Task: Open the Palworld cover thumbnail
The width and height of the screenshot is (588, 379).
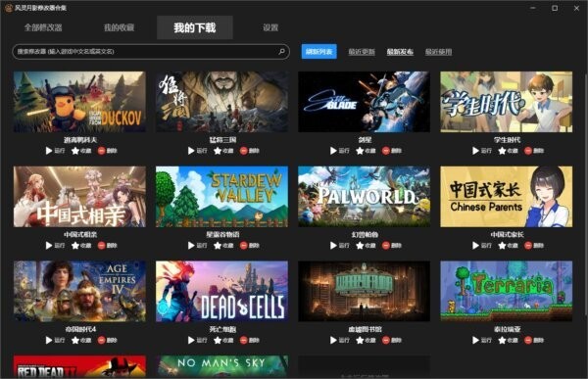Action: point(365,197)
